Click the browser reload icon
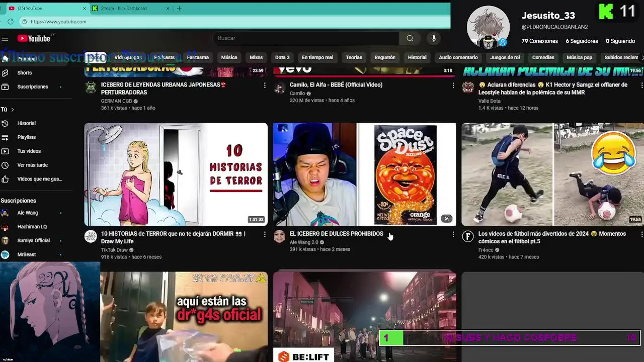Viewport: 644px width, 362px height. coord(11,22)
